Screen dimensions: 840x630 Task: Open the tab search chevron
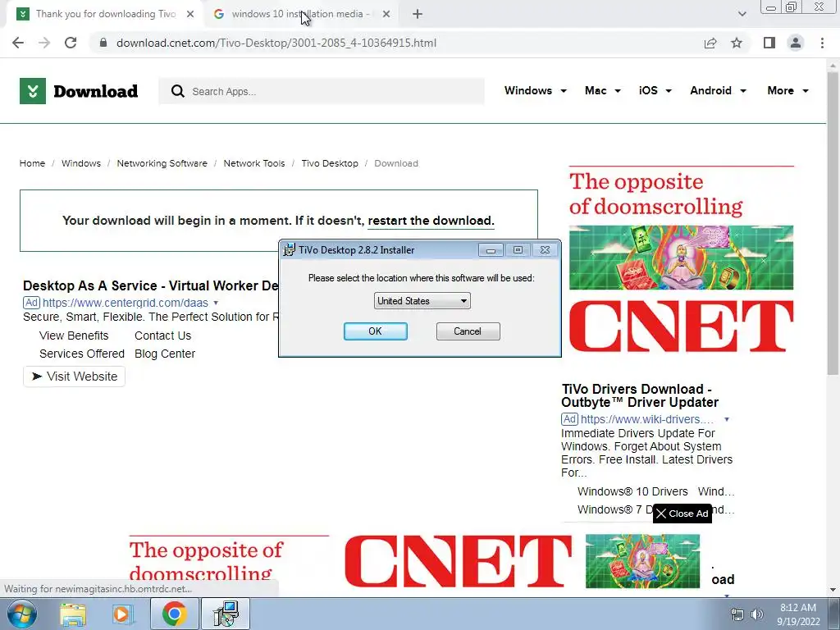(742, 14)
